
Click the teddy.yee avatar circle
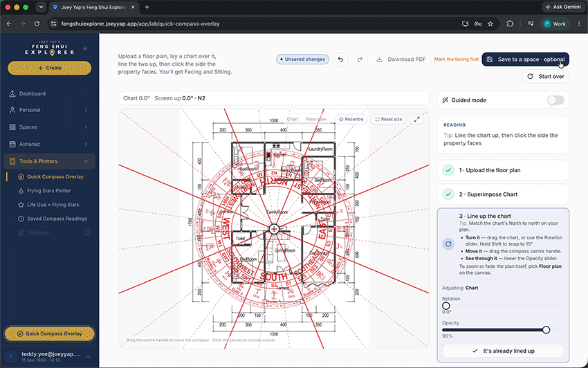pos(11,357)
